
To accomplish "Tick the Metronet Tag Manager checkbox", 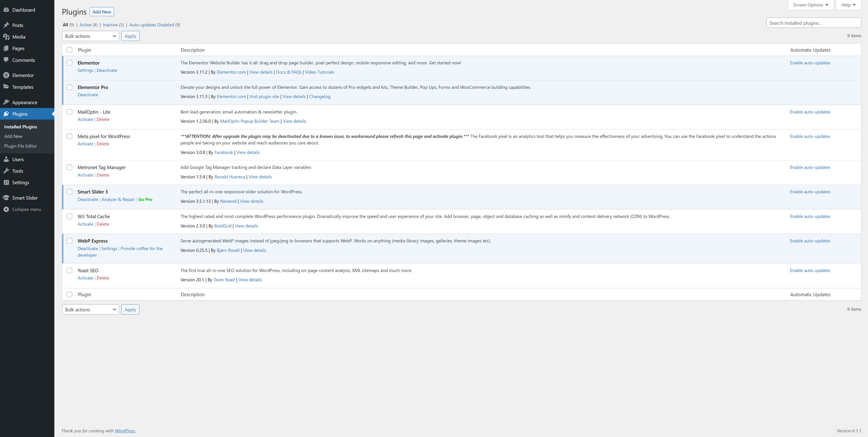I will [x=69, y=167].
